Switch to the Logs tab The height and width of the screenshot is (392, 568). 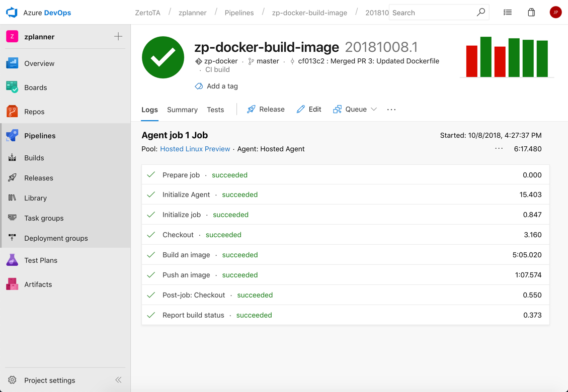(x=149, y=110)
